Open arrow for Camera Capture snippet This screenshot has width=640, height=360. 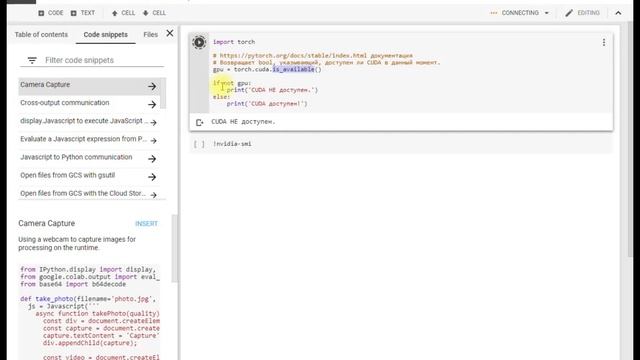[x=152, y=86]
